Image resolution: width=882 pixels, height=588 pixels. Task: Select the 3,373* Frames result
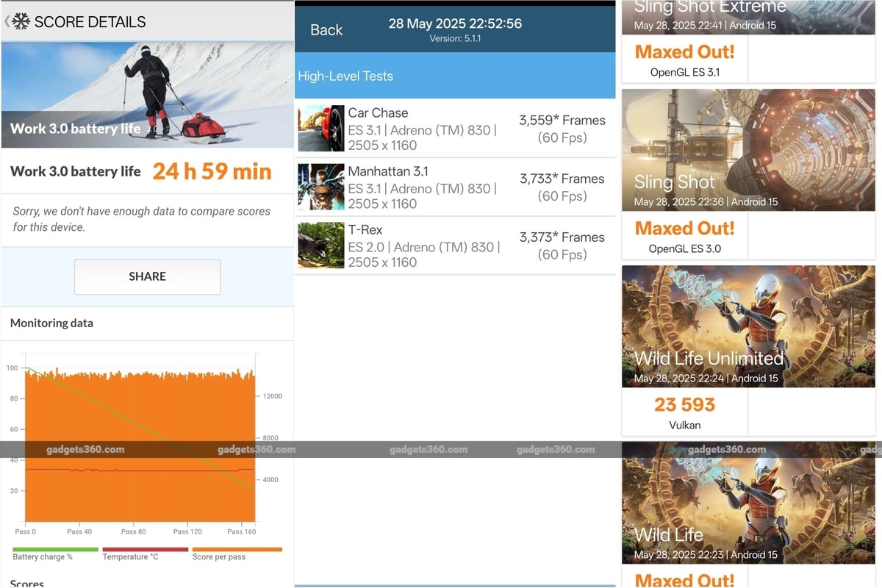[x=562, y=237]
